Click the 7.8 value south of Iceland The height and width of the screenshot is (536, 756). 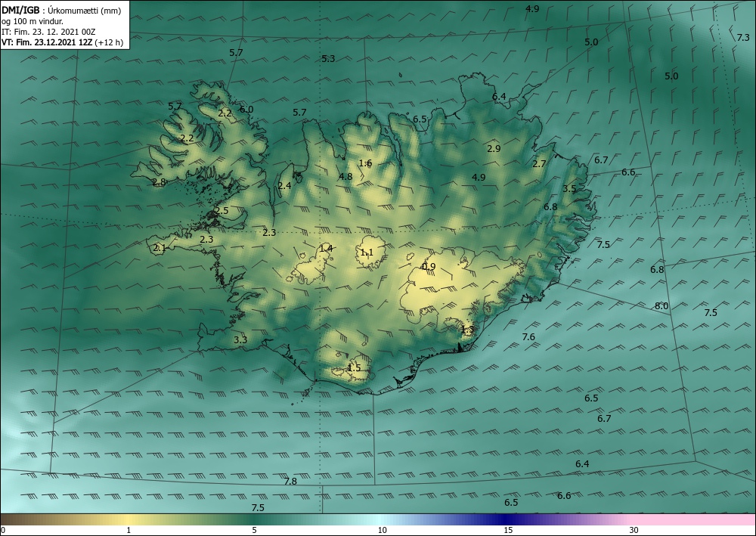pos(290,481)
